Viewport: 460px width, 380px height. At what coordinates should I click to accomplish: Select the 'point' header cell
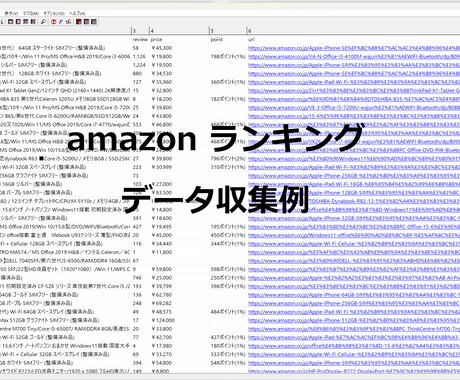pos(217,39)
